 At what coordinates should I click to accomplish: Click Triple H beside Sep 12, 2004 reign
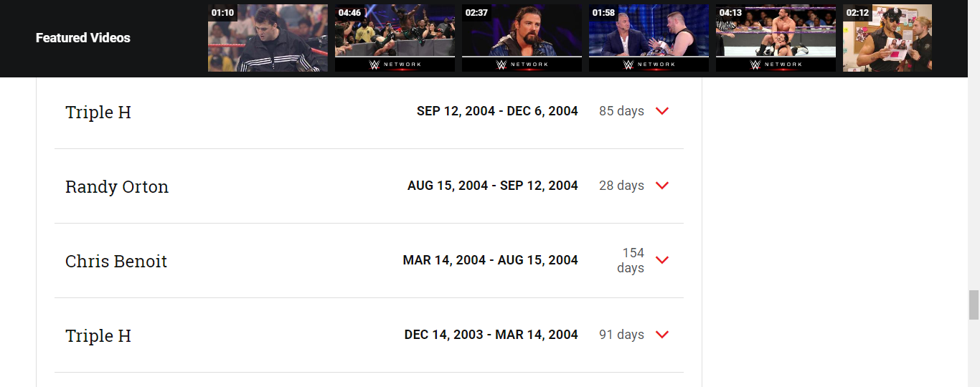click(98, 113)
